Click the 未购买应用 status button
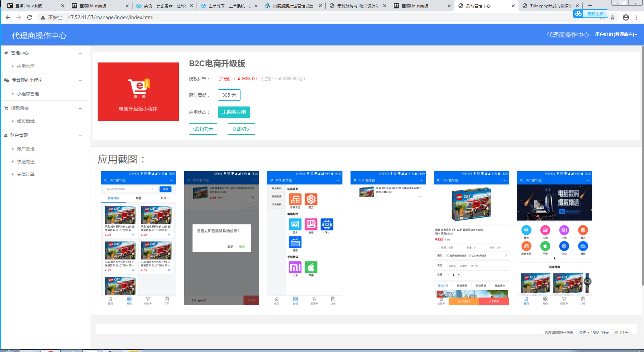This screenshot has height=352, width=644. pyautogui.click(x=234, y=112)
